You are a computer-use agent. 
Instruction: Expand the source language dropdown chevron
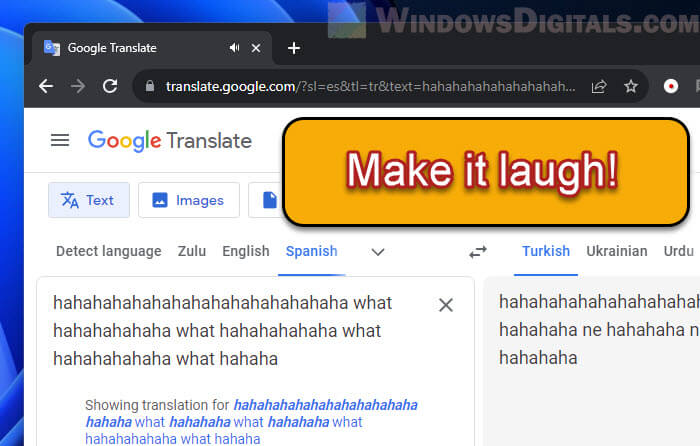[378, 252]
